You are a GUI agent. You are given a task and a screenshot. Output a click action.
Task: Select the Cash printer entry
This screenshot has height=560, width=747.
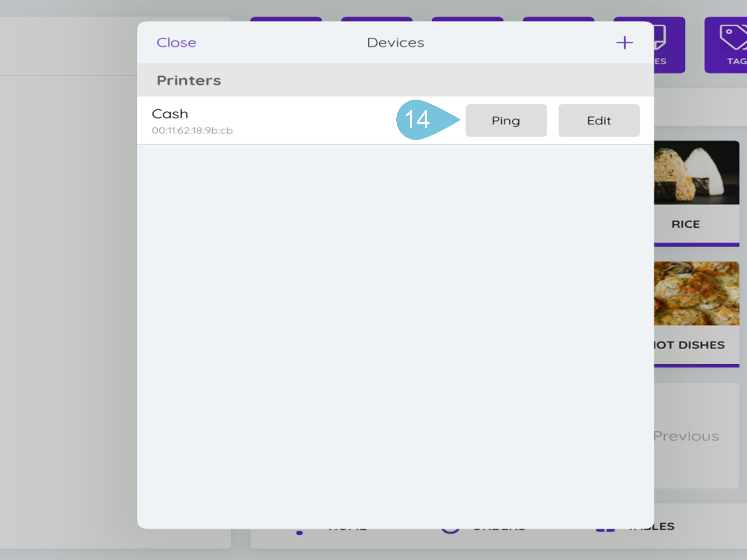pos(170,114)
